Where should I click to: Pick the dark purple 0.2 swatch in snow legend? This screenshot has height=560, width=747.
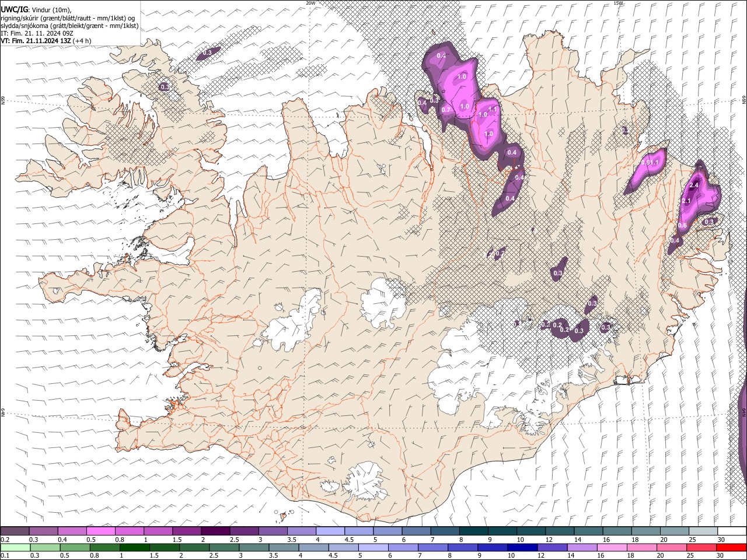coord(15,531)
